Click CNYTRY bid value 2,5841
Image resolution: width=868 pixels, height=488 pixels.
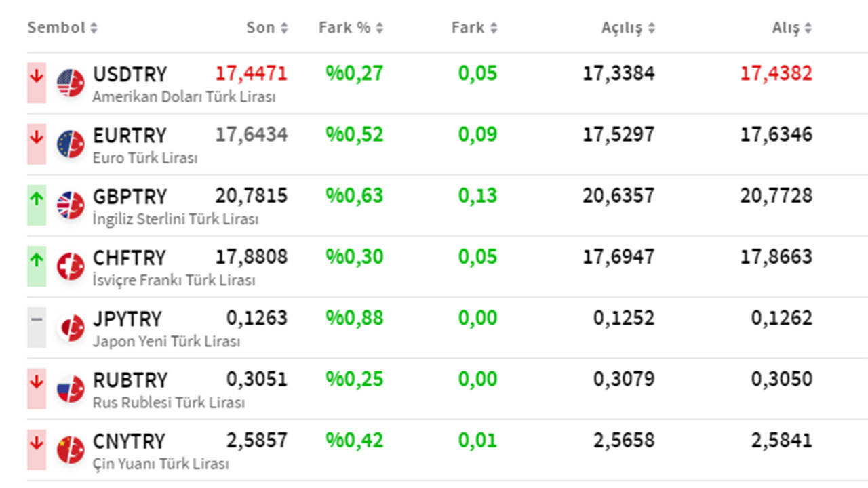point(782,440)
